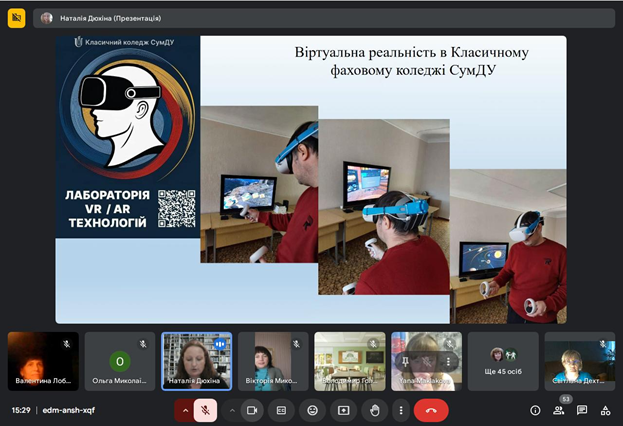Click the yellow presentation icon top-left
This screenshot has height=426, width=623.
[16, 18]
